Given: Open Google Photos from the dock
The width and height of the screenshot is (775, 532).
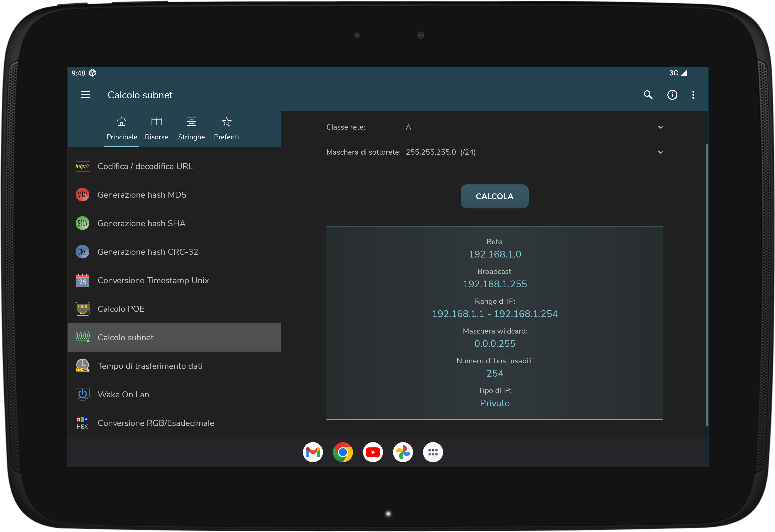Looking at the screenshot, I should (403, 452).
